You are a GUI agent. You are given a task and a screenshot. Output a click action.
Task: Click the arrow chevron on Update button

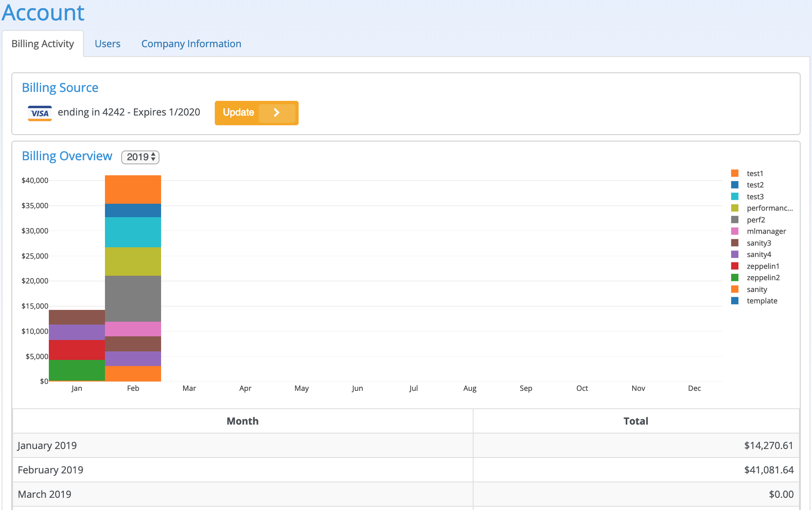pos(277,113)
